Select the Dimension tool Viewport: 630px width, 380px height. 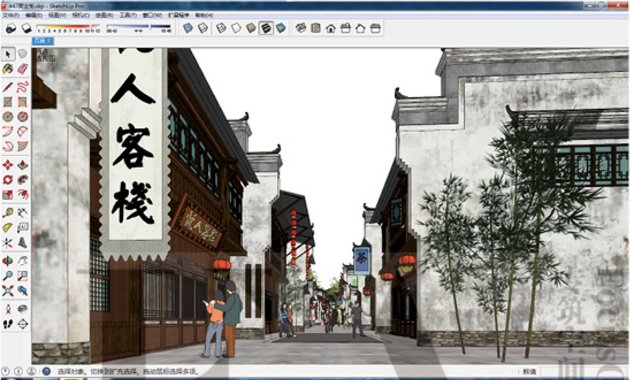(22, 212)
